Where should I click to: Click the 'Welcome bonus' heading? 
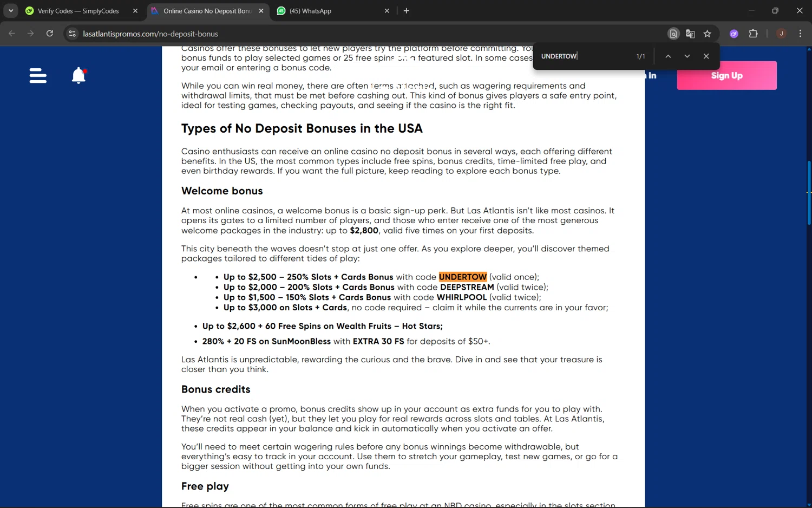click(222, 191)
